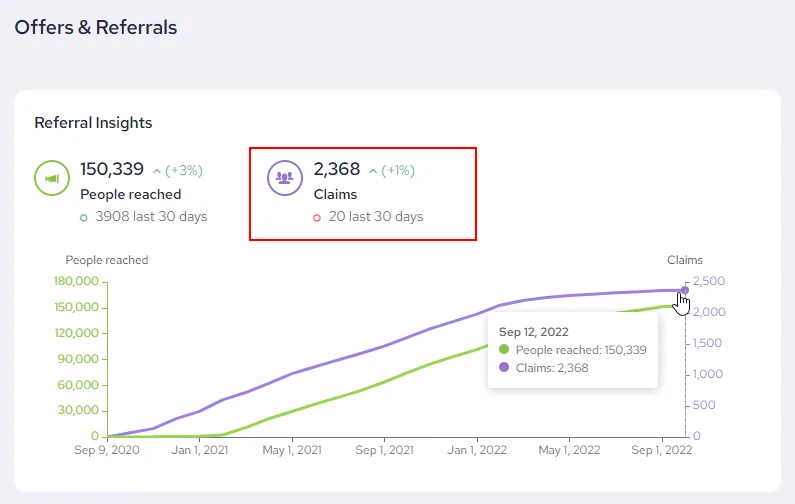Click the Claims axis title on right

pos(685,260)
